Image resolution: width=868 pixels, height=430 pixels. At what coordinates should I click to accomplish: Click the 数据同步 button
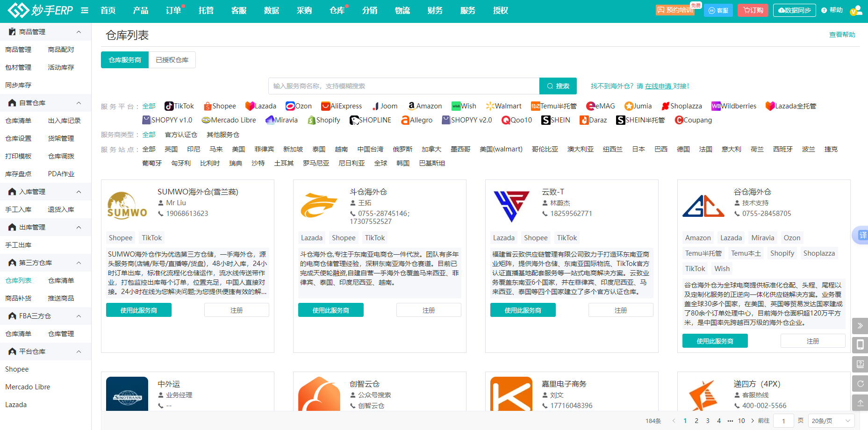795,10
